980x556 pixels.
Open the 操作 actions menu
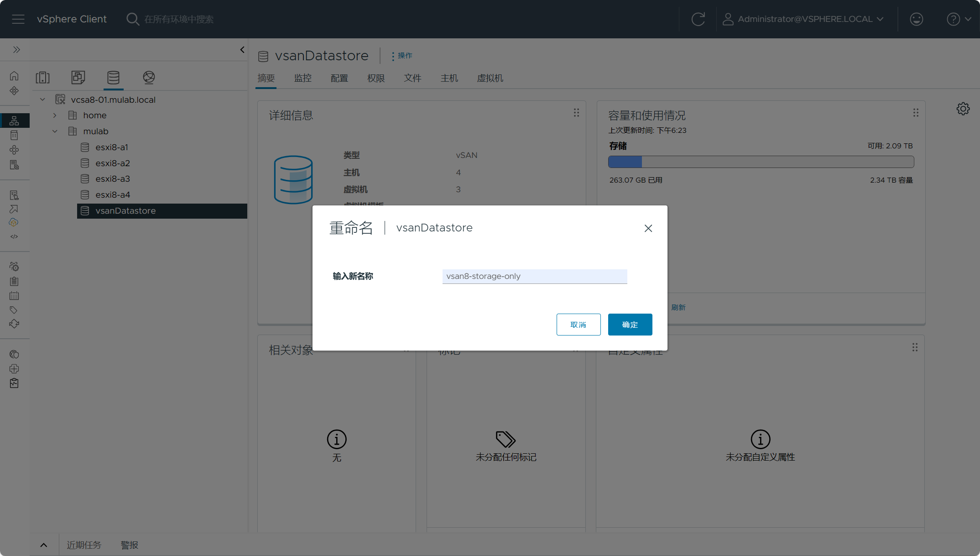tap(401, 56)
